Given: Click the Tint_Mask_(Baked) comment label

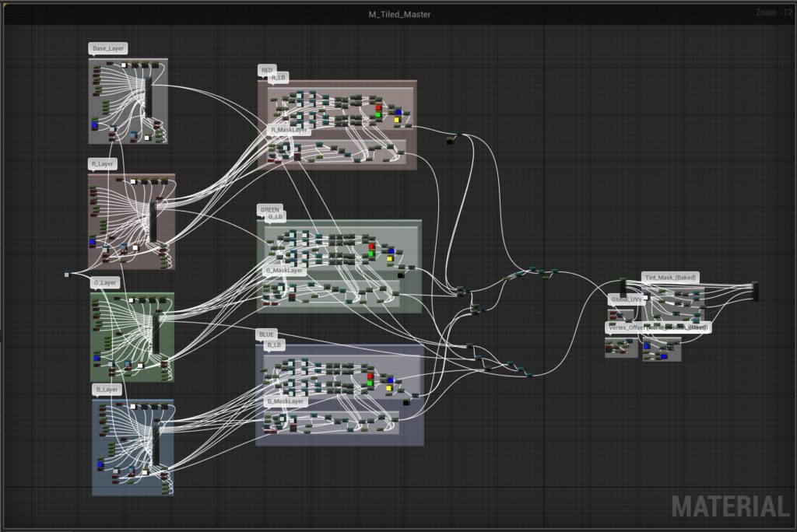Looking at the screenshot, I should pyautogui.click(x=670, y=277).
